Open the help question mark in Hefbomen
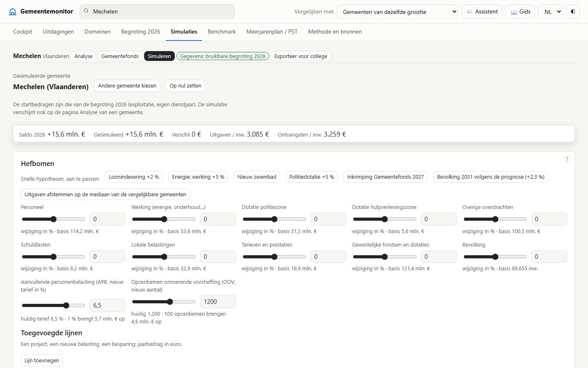588x368 pixels. [x=567, y=159]
